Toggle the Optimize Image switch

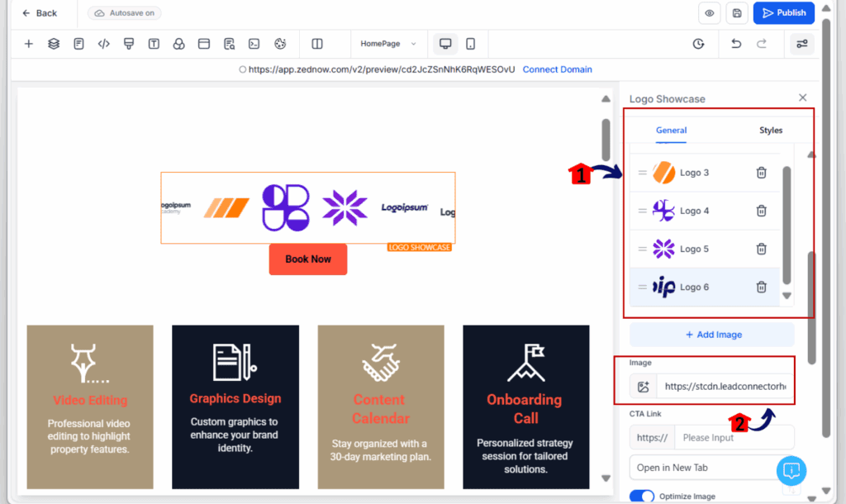click(641, 496)
